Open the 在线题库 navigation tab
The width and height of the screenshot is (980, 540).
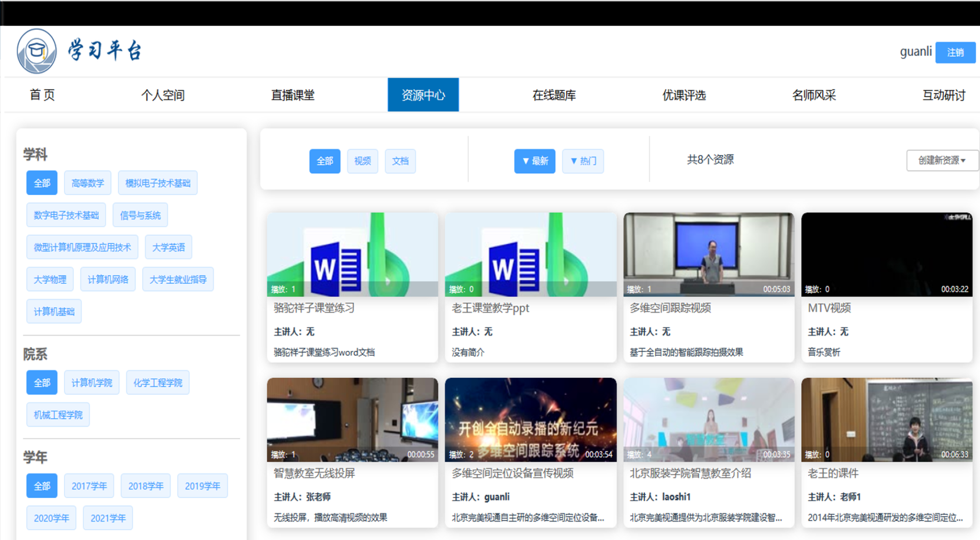[554, 95]
